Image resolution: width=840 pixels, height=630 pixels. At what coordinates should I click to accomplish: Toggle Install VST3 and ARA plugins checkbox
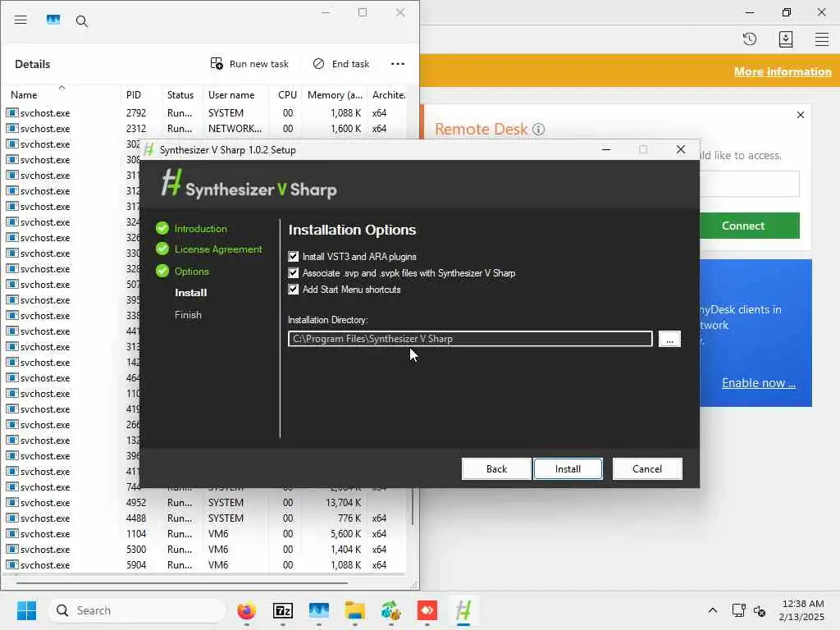[293, 257]
